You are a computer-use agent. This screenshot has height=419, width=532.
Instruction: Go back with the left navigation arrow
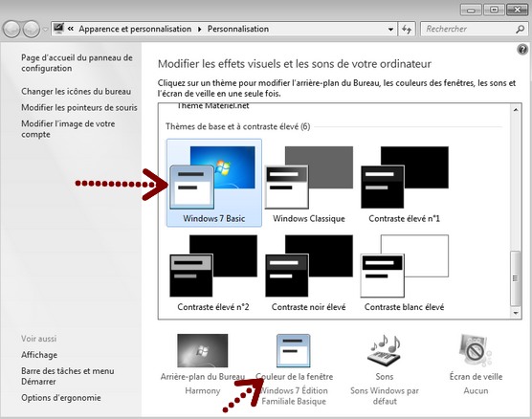[11, 30]
